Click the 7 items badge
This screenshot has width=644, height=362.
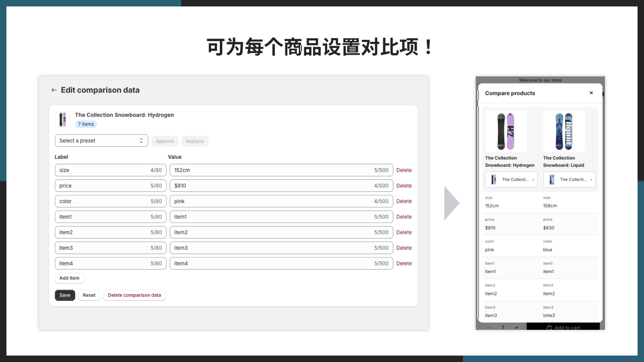point(86,124)
